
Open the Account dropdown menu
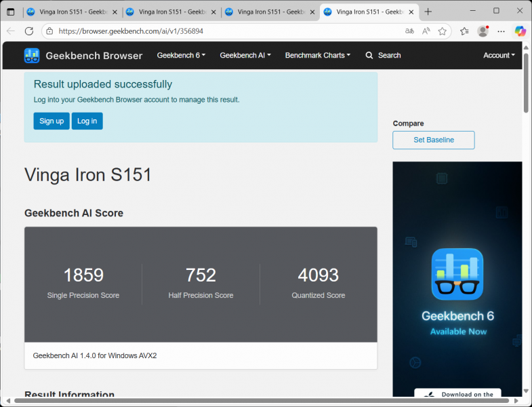[x=499, y=56]
